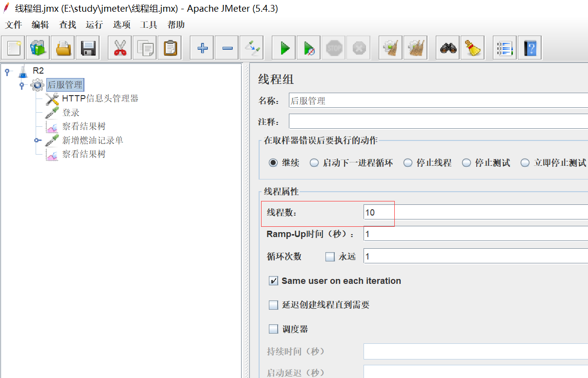Select 新增燃油记录单 in the tree
This screenshot has width=588, height=378.
point(93,140)
